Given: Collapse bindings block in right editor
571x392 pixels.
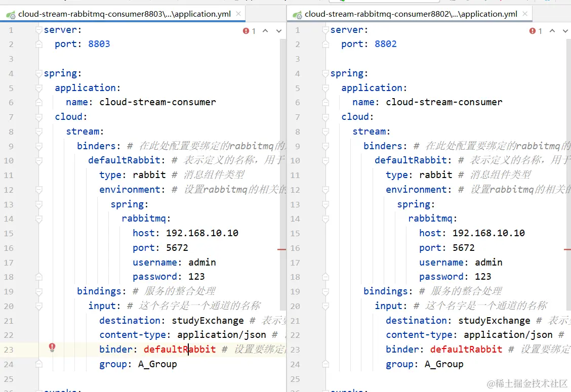Looking at the screenshot, I should (325, 291).
